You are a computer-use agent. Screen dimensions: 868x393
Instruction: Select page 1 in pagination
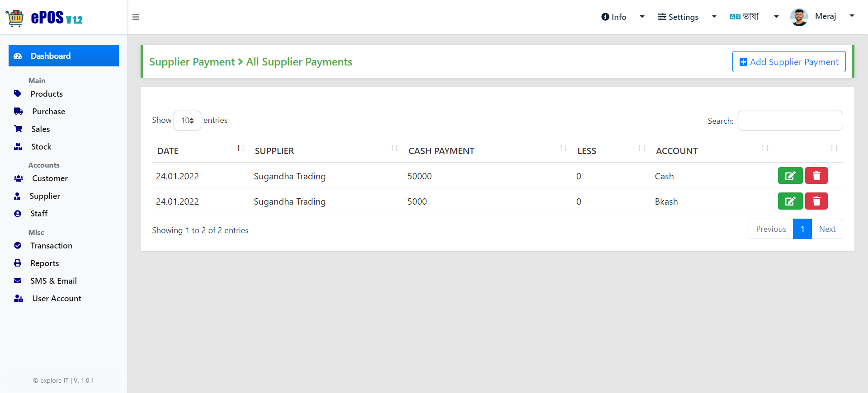[802, 229]
